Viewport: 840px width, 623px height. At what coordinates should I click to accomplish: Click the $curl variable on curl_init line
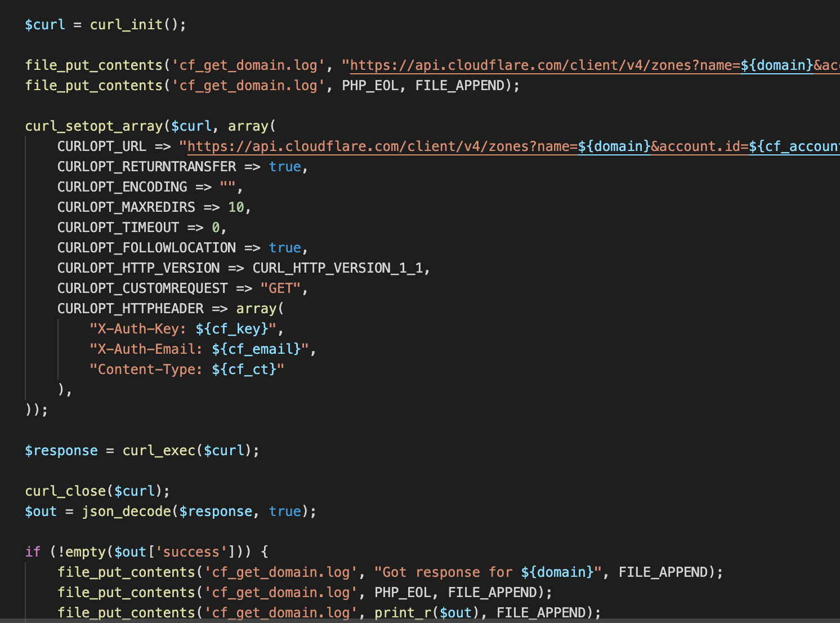[45, 25]
